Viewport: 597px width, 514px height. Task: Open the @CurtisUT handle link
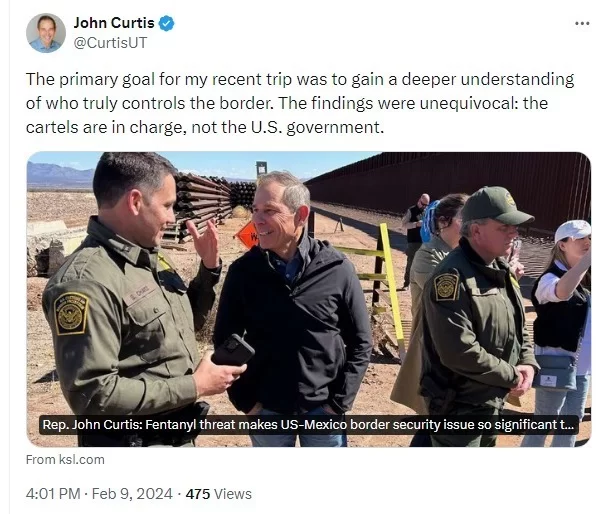tap(110, 43)
